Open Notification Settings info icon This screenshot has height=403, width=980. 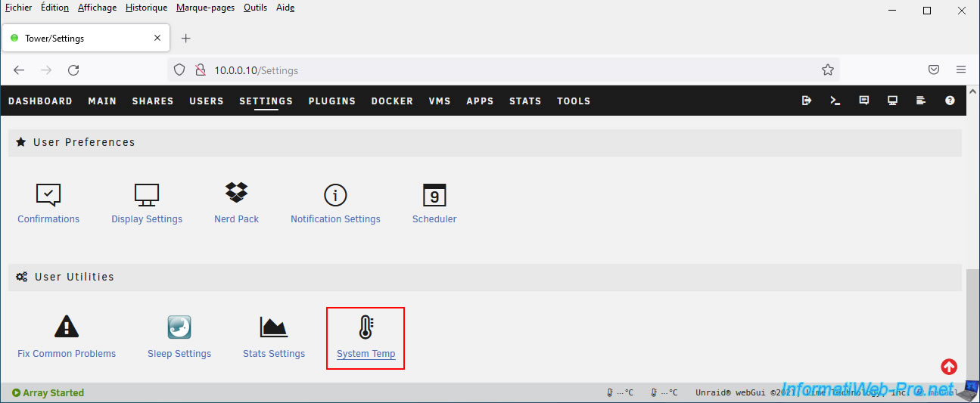pos(335,194)
